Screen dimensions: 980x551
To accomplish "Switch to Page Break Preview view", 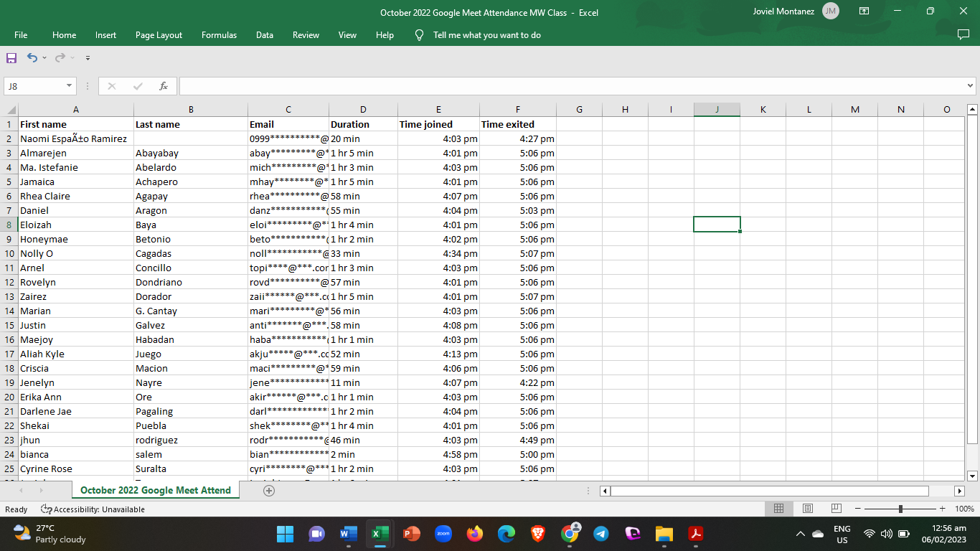I will pos(836,509).
